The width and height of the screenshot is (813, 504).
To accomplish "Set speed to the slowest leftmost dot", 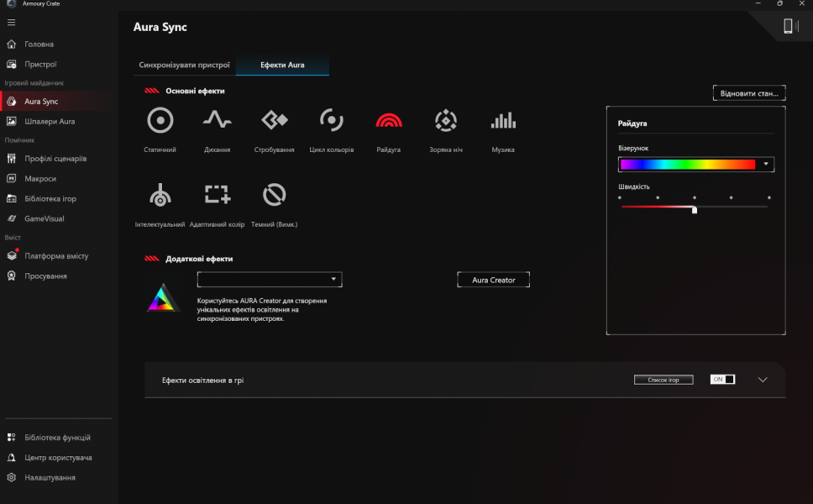I will (620, 197).
